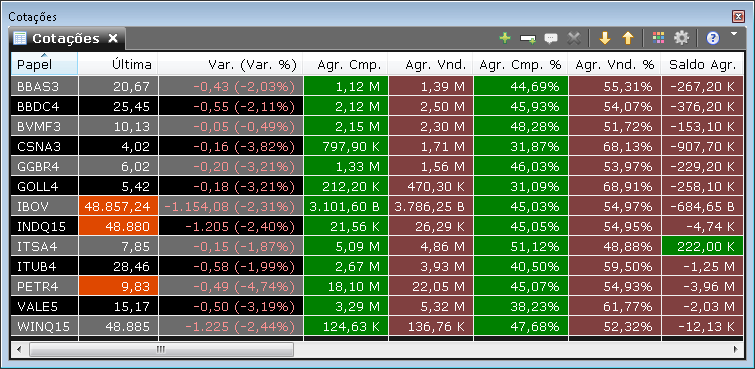Open help with the question mark icon
Image resolution: width=755 pixels, height=369 pixels.
click(713, 38)
